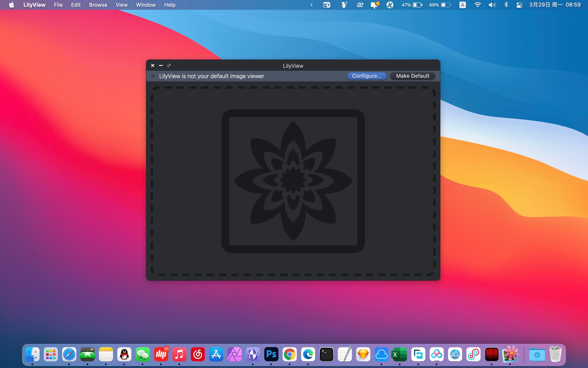Click the dashed image drop zone
Screen dimensions: 588x368
[293, 181]
